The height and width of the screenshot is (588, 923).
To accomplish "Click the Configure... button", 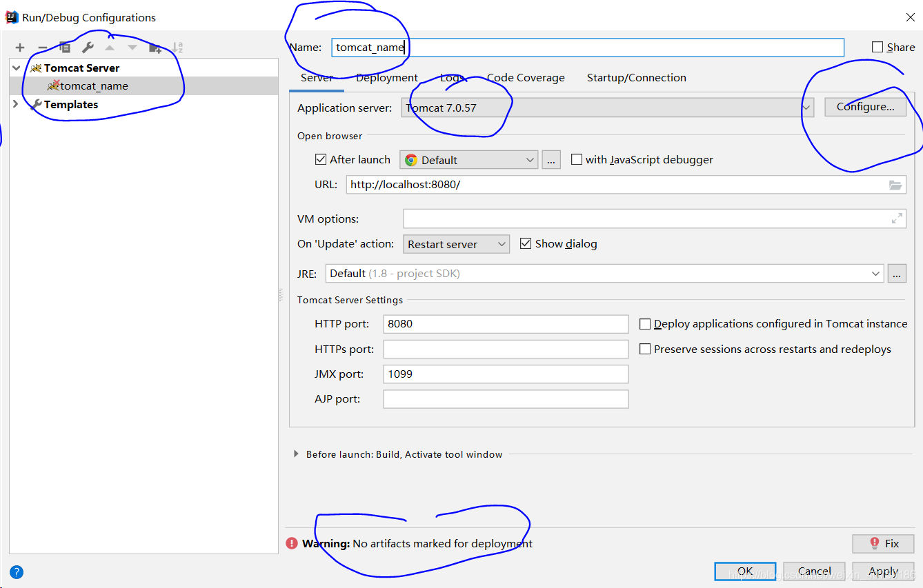I will tap(865, 107).
